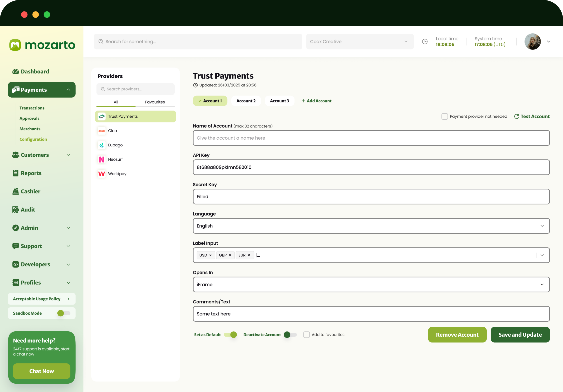
Task: Click the mozarto logo icon
Action: click(15, 45)
